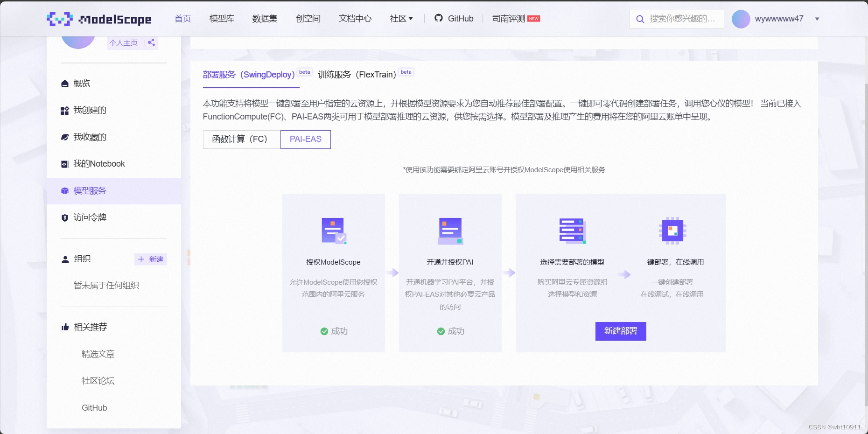
Task: Click the 模型服务 sidebar label
Action: (x=90, y=191)
